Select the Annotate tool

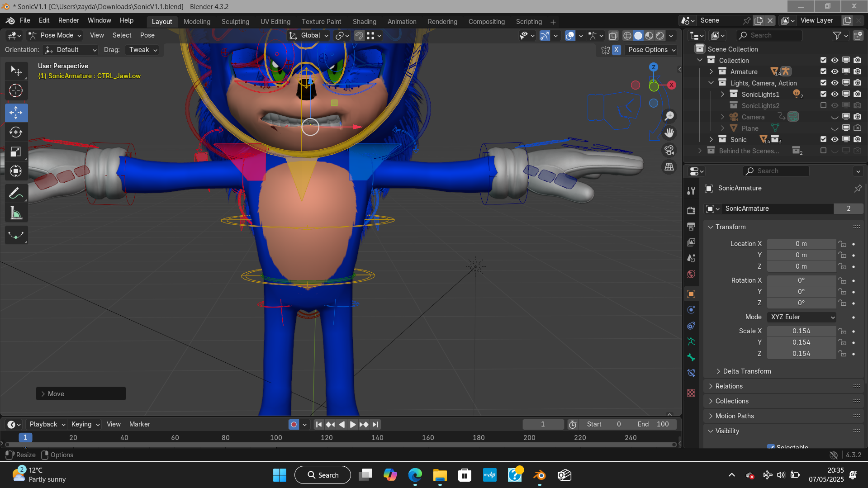(16, 194)
